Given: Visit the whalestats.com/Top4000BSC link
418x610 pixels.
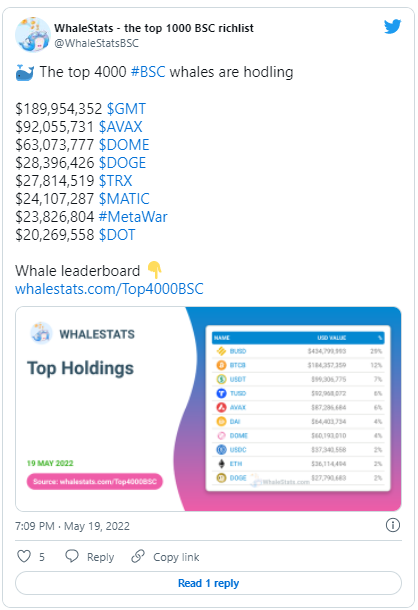Looking at the screenshot, I should coord(109,289).
